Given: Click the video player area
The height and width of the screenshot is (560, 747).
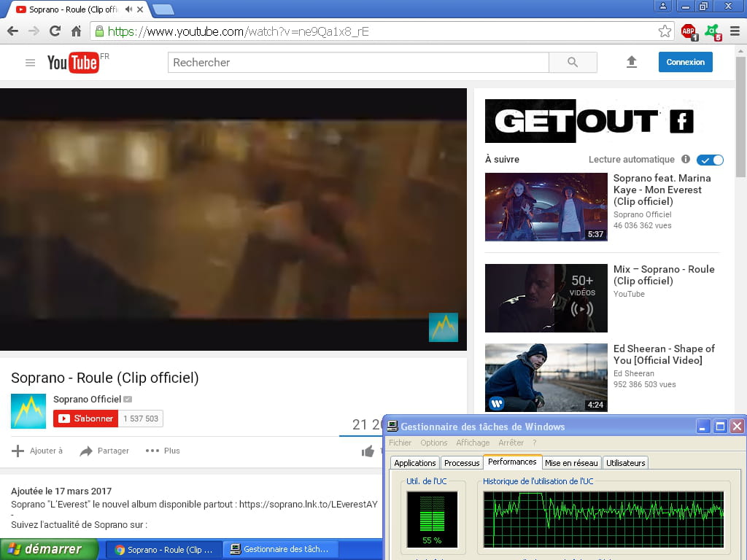Looking at the screenshot, I should click(233, 219).
